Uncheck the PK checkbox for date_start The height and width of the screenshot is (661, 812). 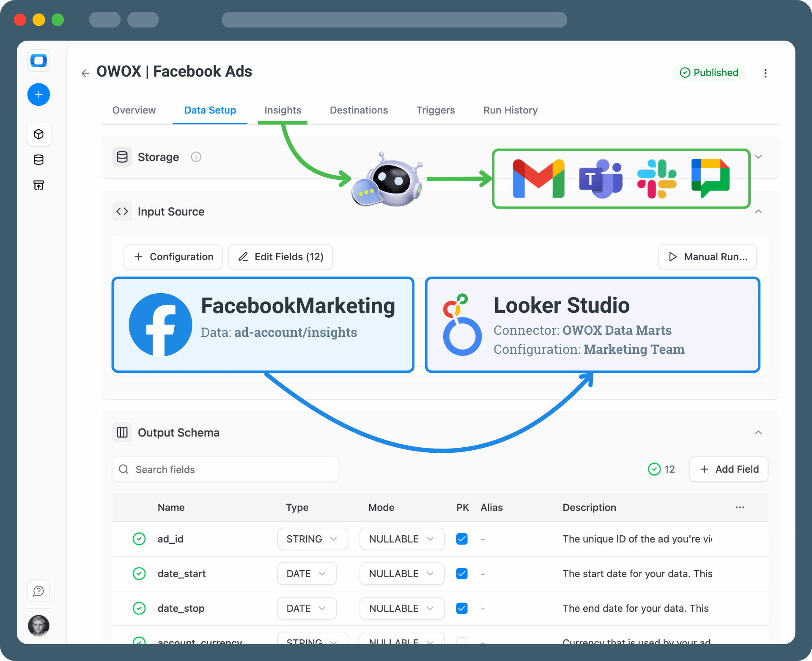(x=462, y=573)
